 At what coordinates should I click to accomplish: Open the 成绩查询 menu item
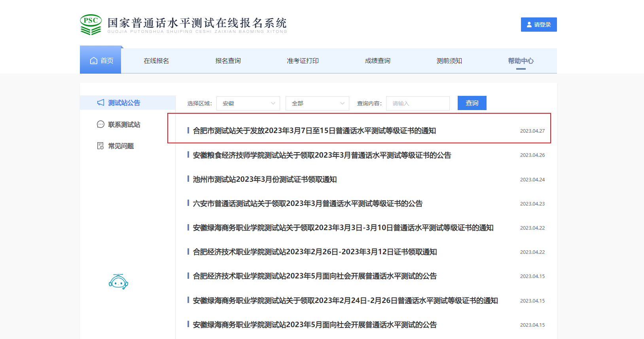pyautogui.click(x=377, y=61)
